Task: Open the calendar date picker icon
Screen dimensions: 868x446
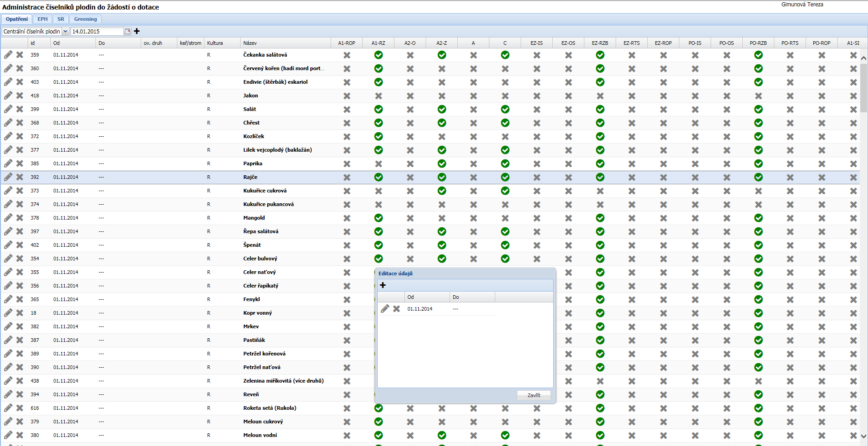Action: (128, 31)
